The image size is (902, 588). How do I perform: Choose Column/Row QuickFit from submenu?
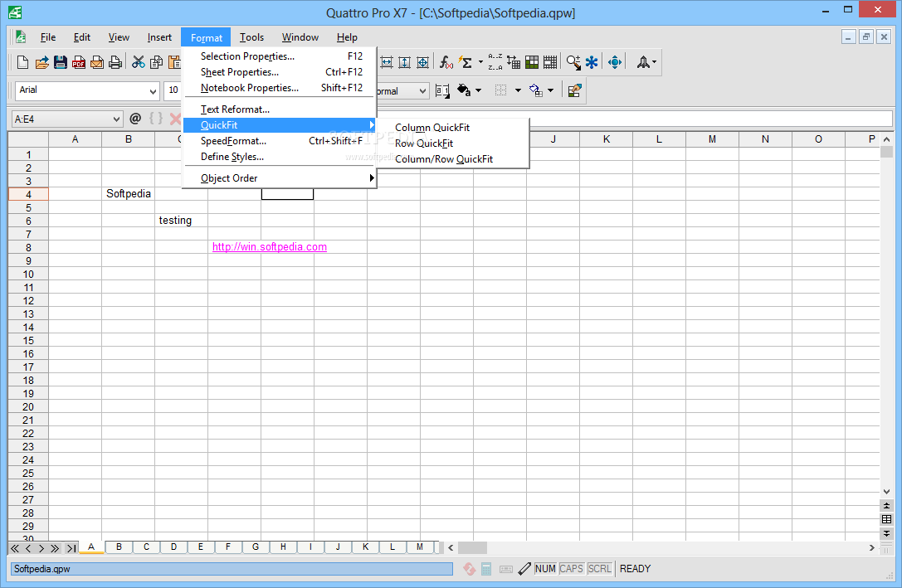click(453, 159)
